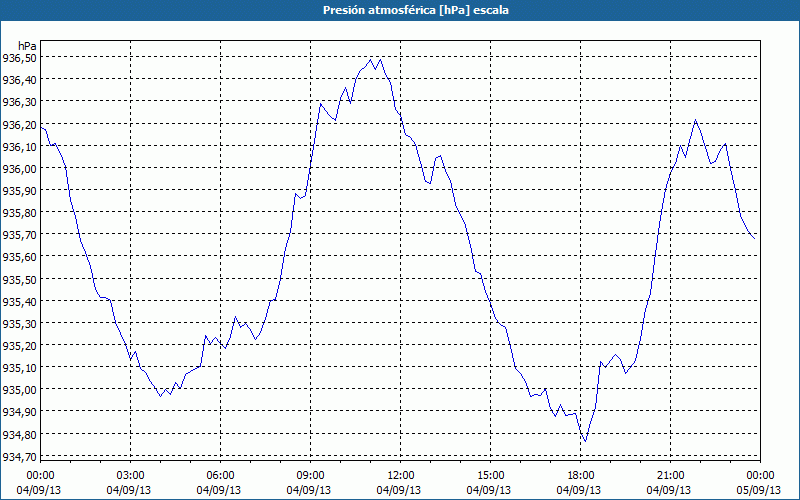Click the 03:00 time axis label

pyautogui.click(x=131, y=476)
